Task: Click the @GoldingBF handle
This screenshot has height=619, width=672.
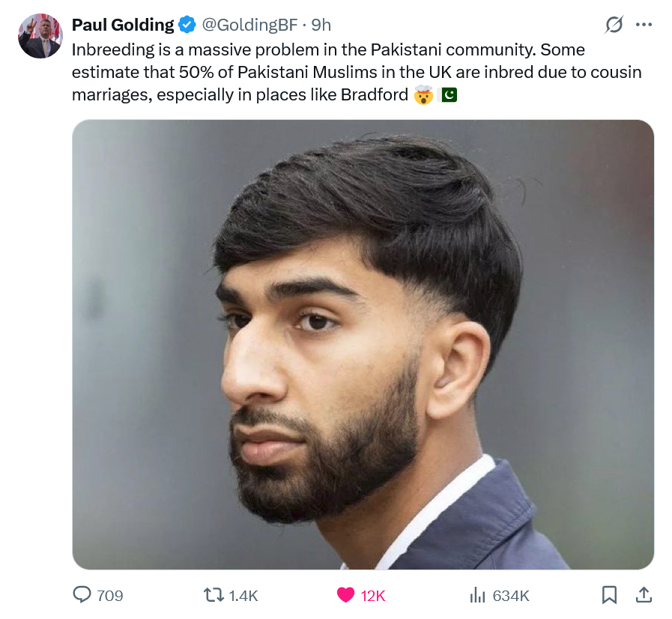Action: point(249,25)
